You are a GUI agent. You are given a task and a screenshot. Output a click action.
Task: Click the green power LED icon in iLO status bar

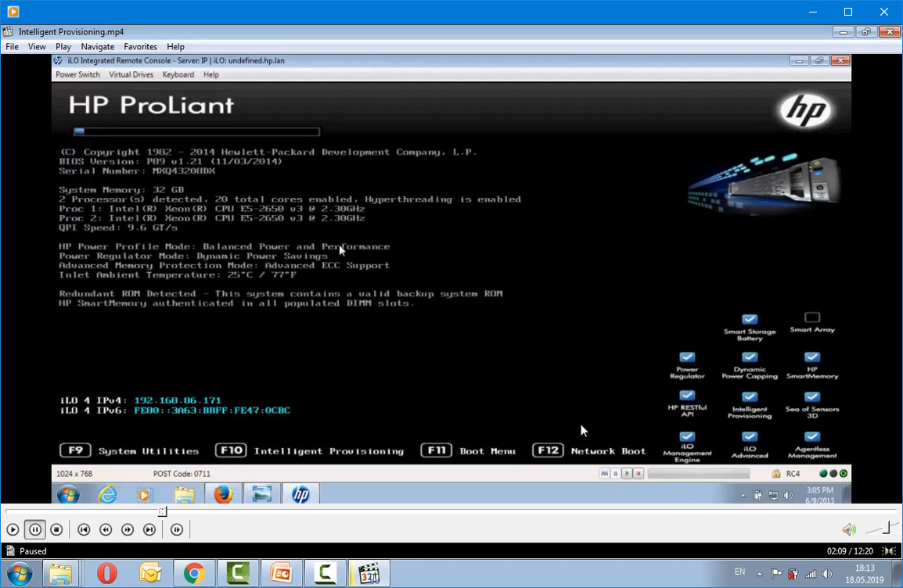click(x=844, y=474)
